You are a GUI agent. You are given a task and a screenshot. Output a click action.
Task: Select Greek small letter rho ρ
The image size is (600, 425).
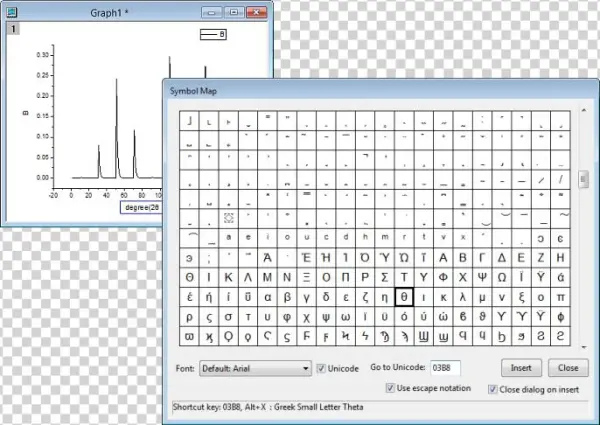click(189, 317)
